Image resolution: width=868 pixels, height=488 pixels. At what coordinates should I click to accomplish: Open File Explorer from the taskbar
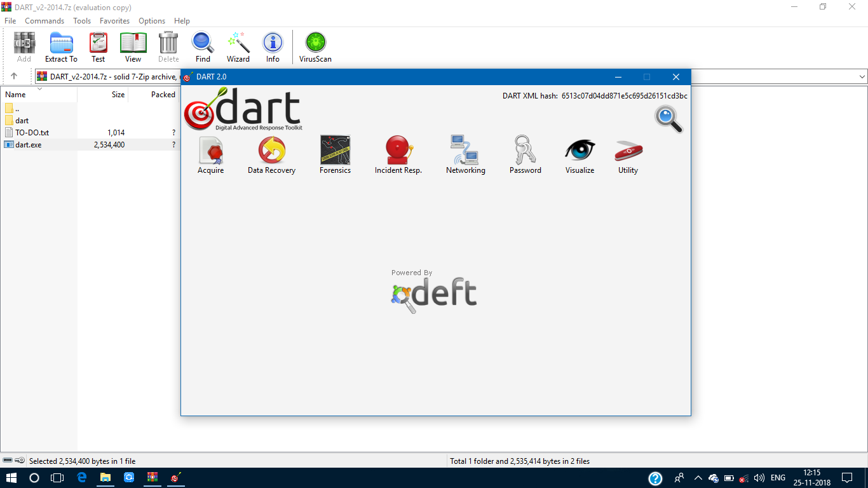point(105,478)
